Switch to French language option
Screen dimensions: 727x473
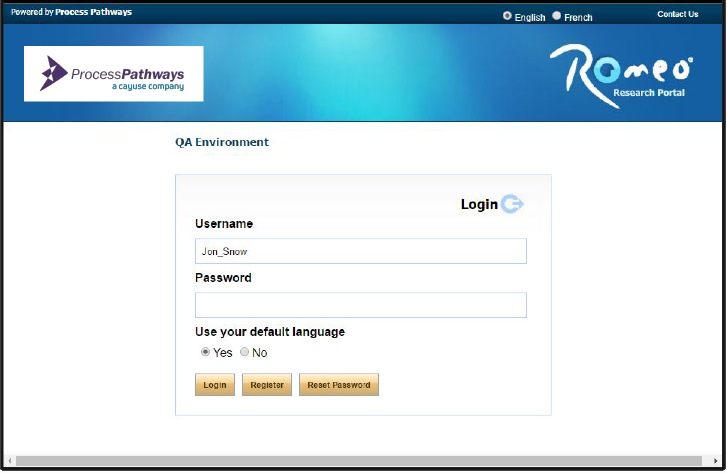tap(557, 16)
